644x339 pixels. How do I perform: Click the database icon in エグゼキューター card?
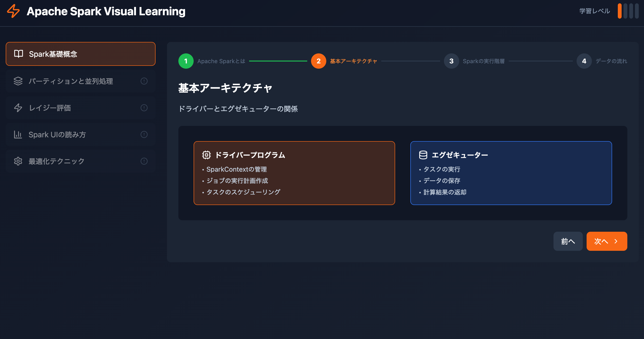(423, 155)
